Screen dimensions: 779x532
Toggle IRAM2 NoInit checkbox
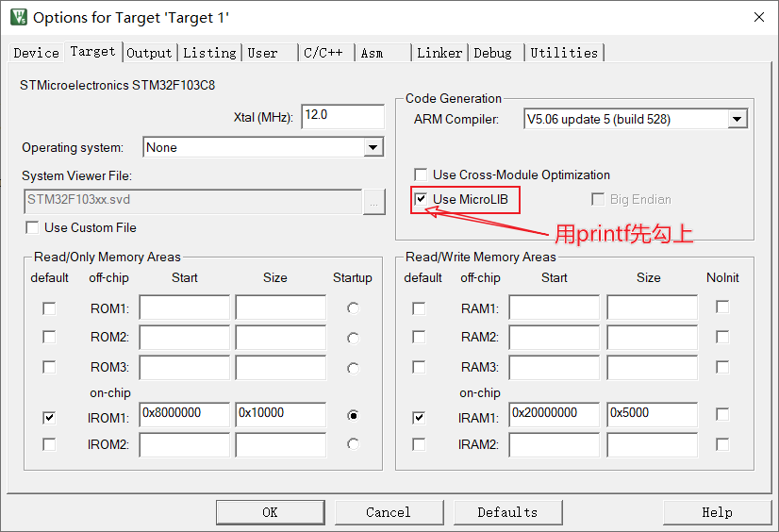722,444
